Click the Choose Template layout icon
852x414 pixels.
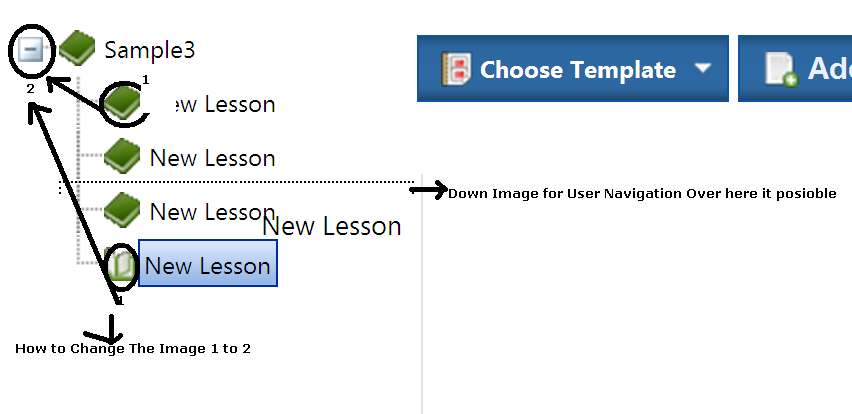coord(456,69)
